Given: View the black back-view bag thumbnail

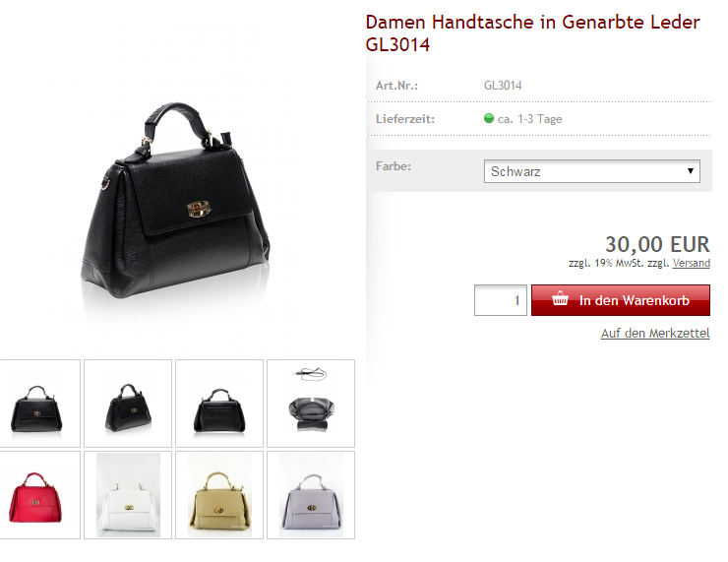Looking at the screenshot, I should point(219,404).
